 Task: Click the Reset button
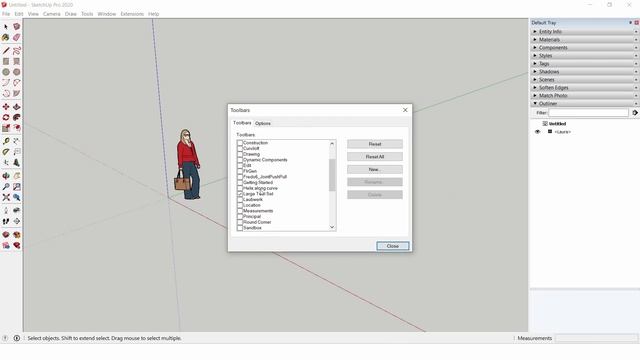point(375,144)
